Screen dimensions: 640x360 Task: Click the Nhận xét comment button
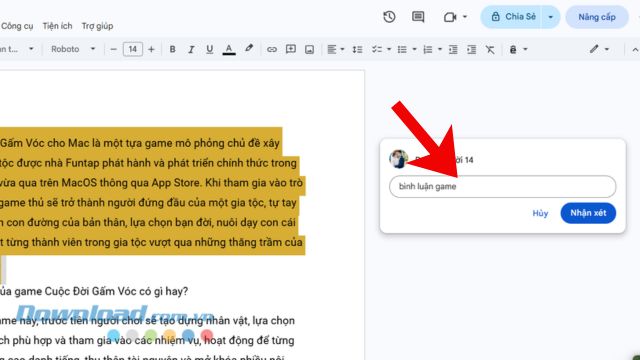pos(588,213)
